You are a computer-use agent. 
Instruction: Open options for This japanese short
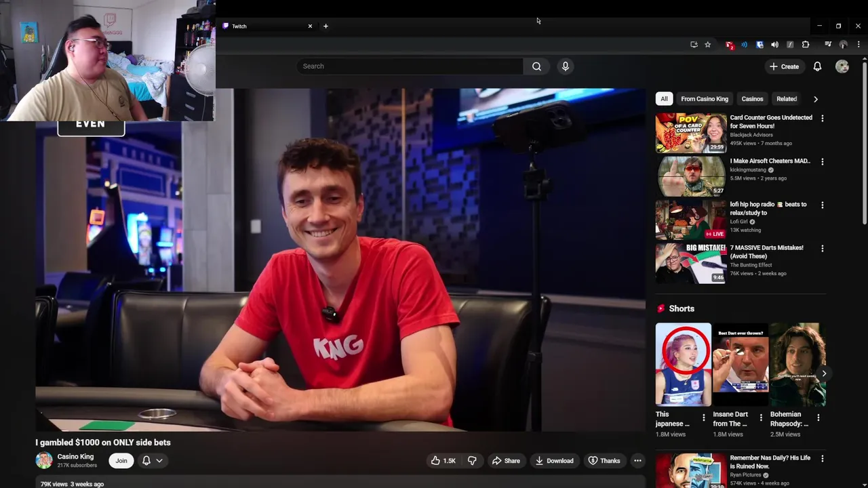pyautogui.click(x=703, y=418)
